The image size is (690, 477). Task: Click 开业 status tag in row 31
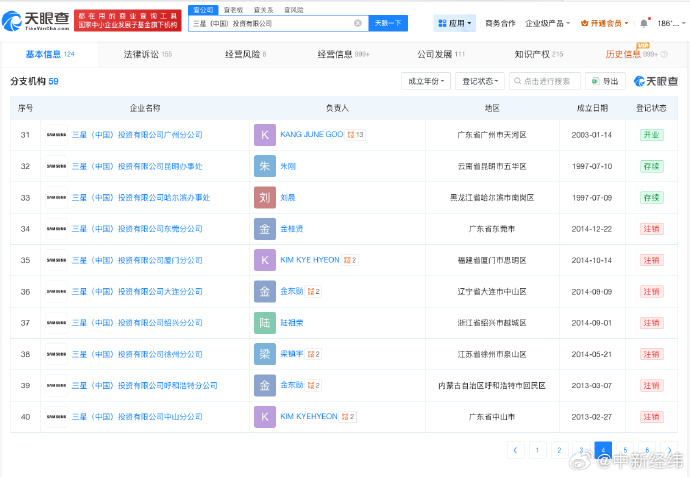651,135
